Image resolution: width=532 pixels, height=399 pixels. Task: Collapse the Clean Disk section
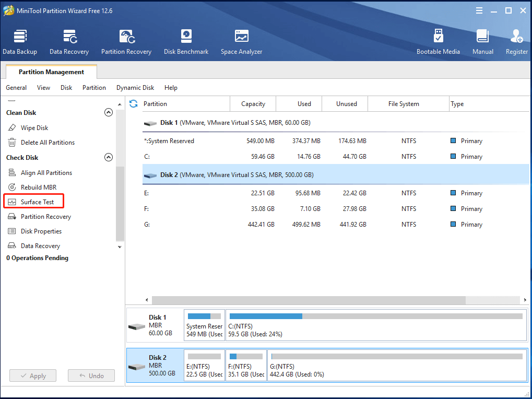coord(108,112)
